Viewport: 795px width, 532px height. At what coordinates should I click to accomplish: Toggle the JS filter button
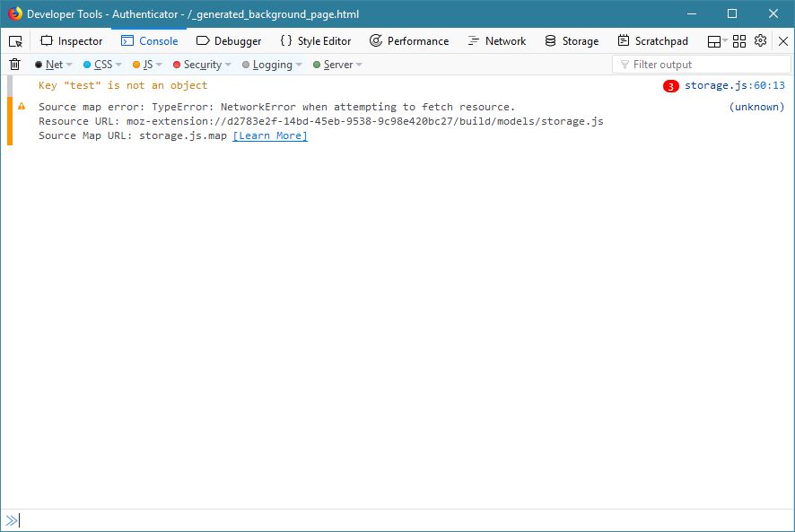tap(143, 65)
